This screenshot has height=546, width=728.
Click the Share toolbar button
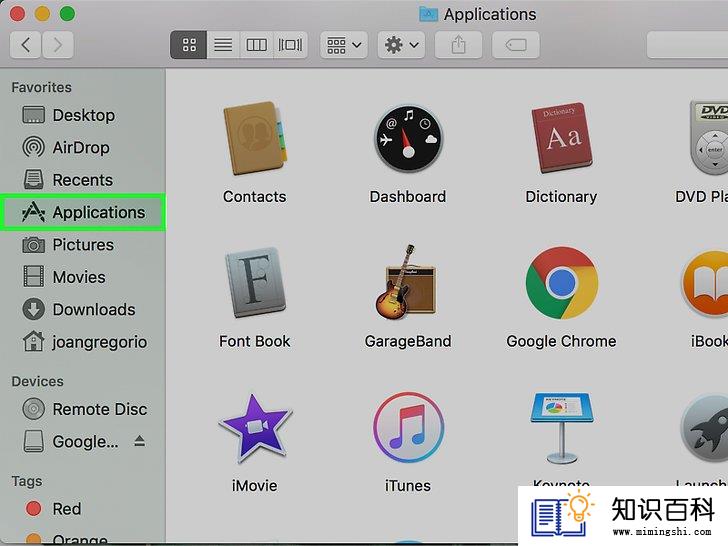click(458, 45)
